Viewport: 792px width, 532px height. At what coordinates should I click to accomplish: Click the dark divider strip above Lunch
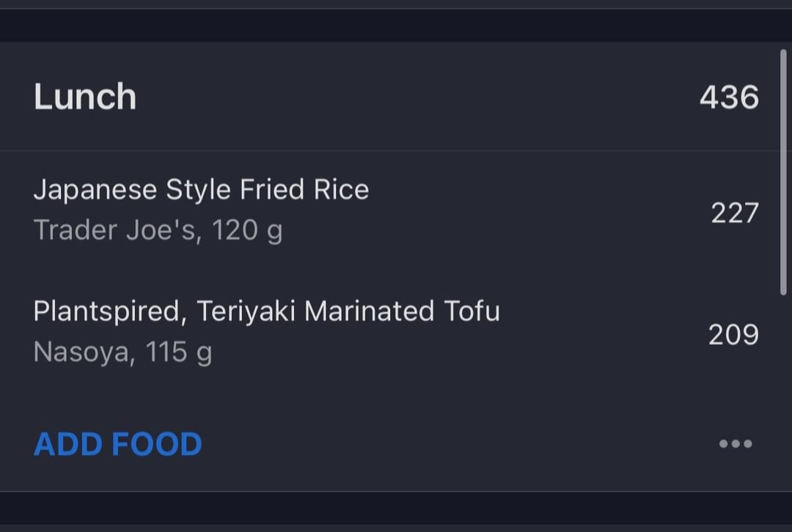(396, 25)
